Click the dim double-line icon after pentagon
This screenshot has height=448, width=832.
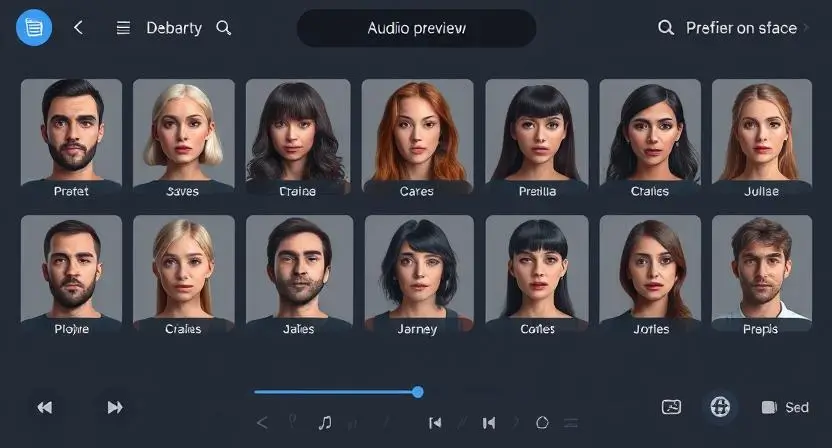point(571,423)
